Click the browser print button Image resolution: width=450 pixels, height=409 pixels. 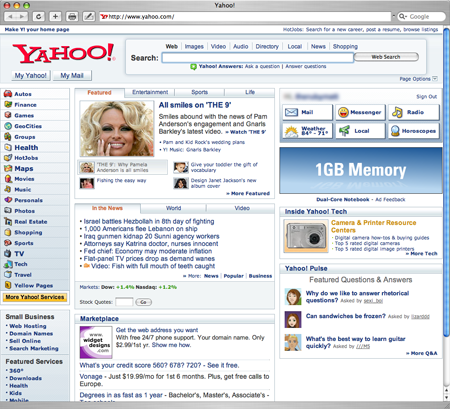coord(72,16)
